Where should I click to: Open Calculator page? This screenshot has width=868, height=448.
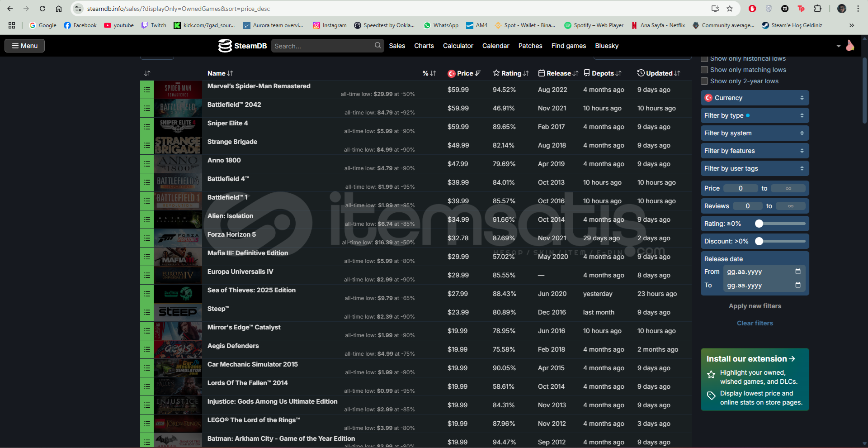(458, 46)
